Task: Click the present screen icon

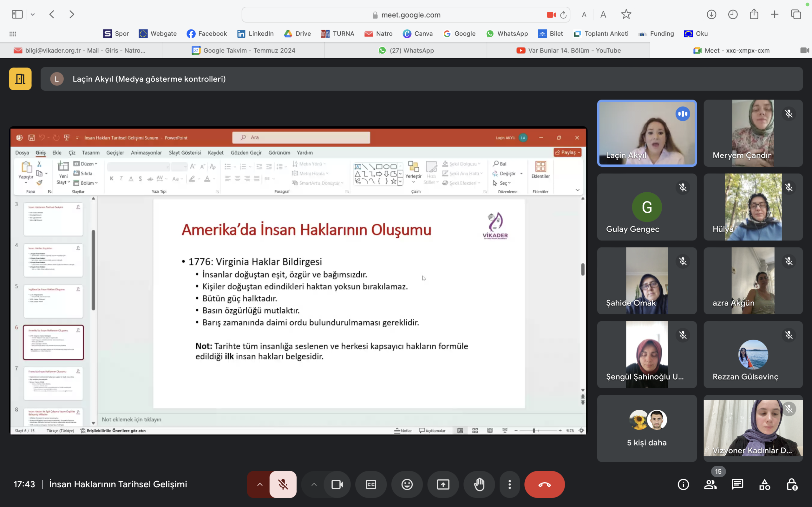Action: [x=443, y=485]
